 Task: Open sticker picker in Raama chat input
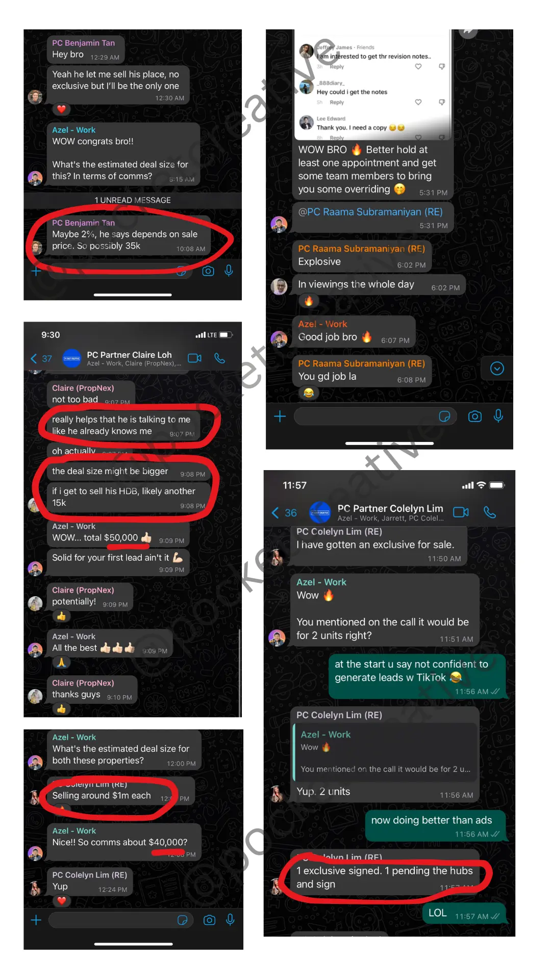(x=445, y=416)
